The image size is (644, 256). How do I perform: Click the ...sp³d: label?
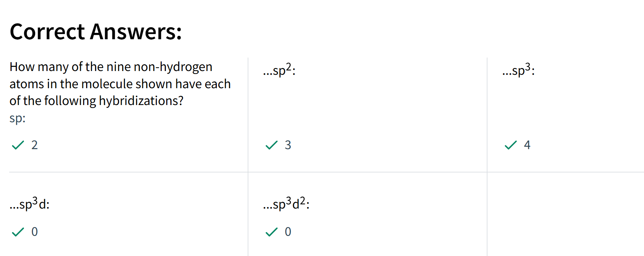coord(30,204)
